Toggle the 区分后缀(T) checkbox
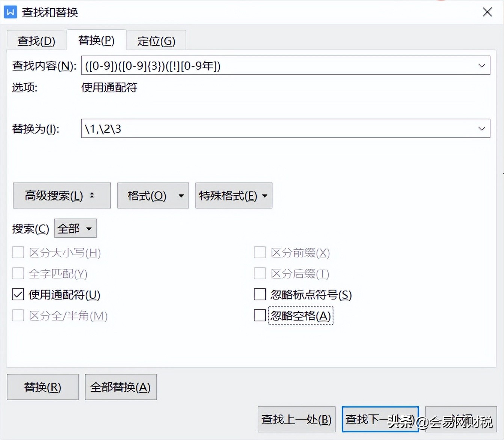 260,273
